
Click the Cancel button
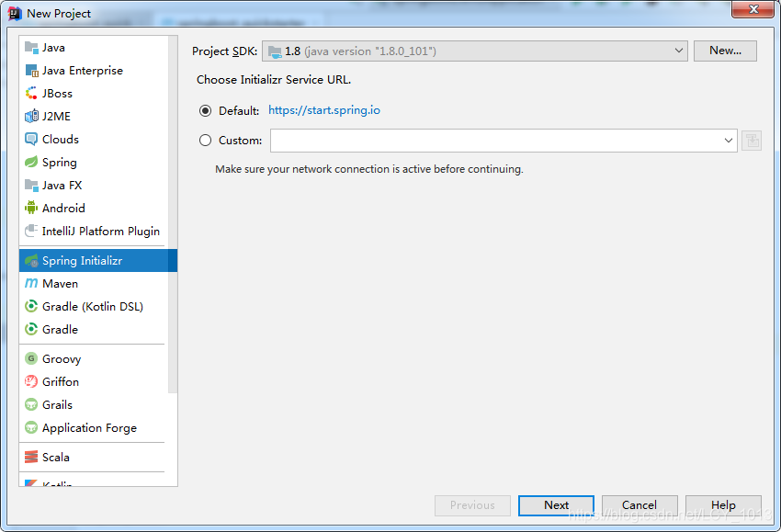click(640, 505)
